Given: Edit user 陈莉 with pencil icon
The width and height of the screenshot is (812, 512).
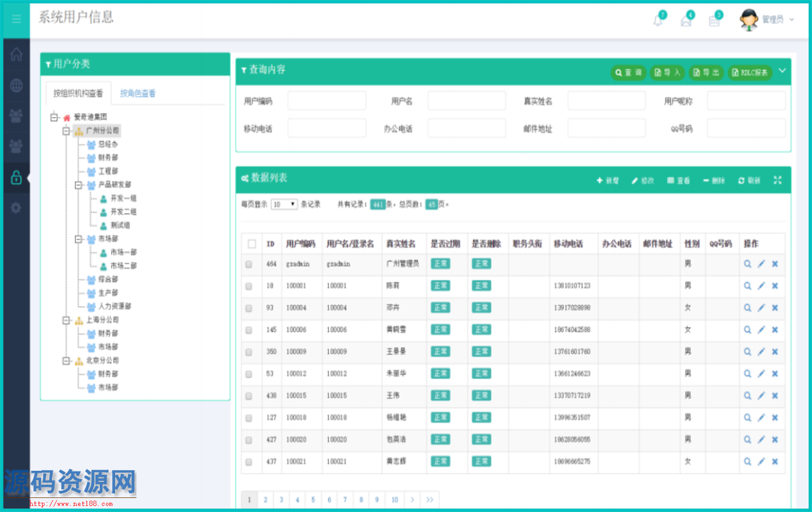Looking at the screenshot, I should (761, 286).
